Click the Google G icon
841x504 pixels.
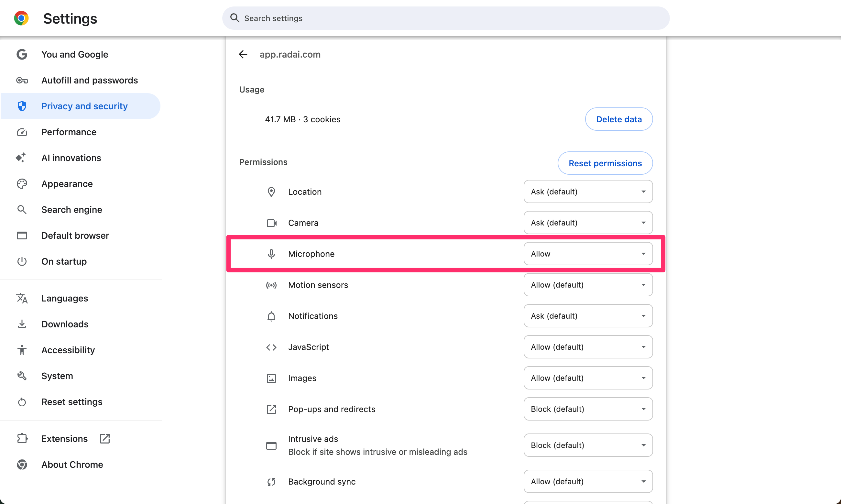tap(22, 54)
